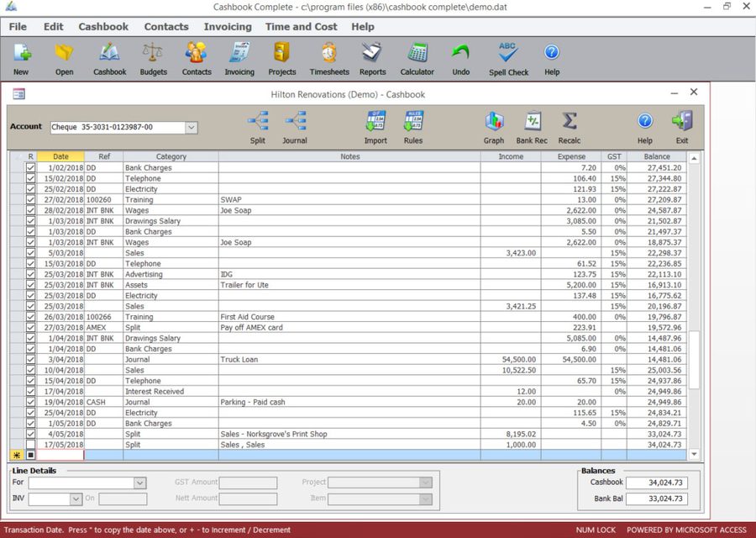The width and height of the screenshot is (756, 538).
Task: Open the File menu
Action: (x=18, y=27)
